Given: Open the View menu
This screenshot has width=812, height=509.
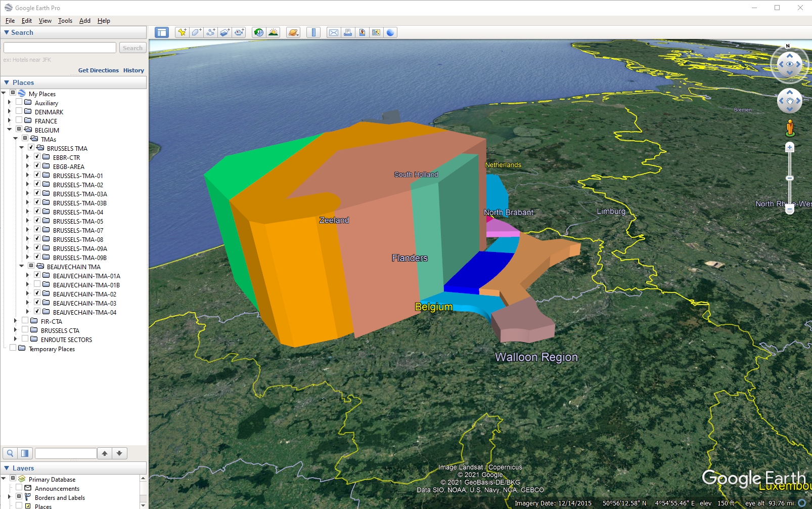Looking at the screenshot, I should [45, 21].
